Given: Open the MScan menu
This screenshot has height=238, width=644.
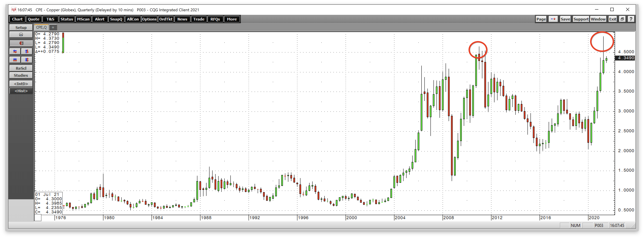Looking at the screenshot, I should pyautogui.click(x=83, y=19).
